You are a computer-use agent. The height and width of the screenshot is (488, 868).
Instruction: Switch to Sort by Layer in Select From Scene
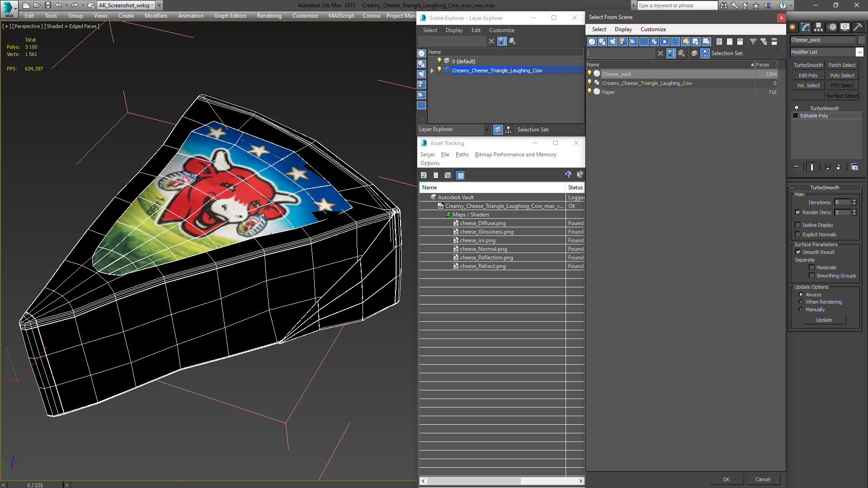694,53
